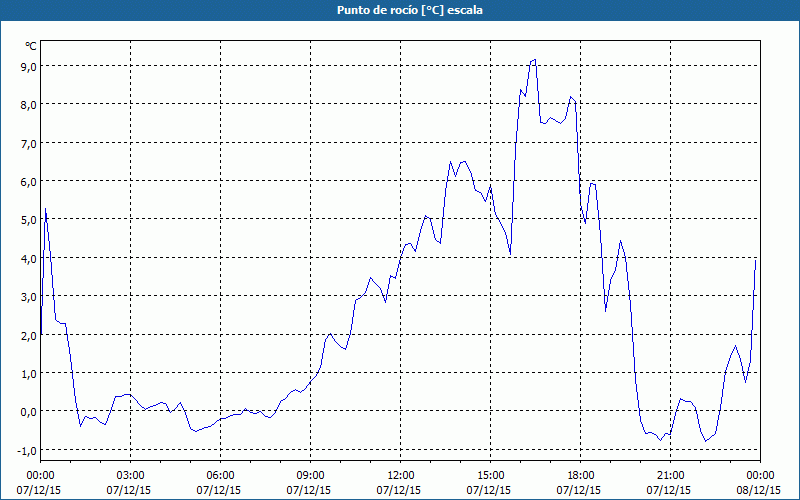Click the 12:00 time axis label
800x500 pixels.
point(401,476)
